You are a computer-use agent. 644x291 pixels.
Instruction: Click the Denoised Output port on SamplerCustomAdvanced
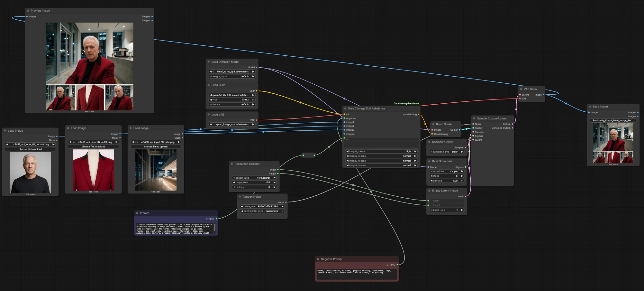(x=512, y=128)
